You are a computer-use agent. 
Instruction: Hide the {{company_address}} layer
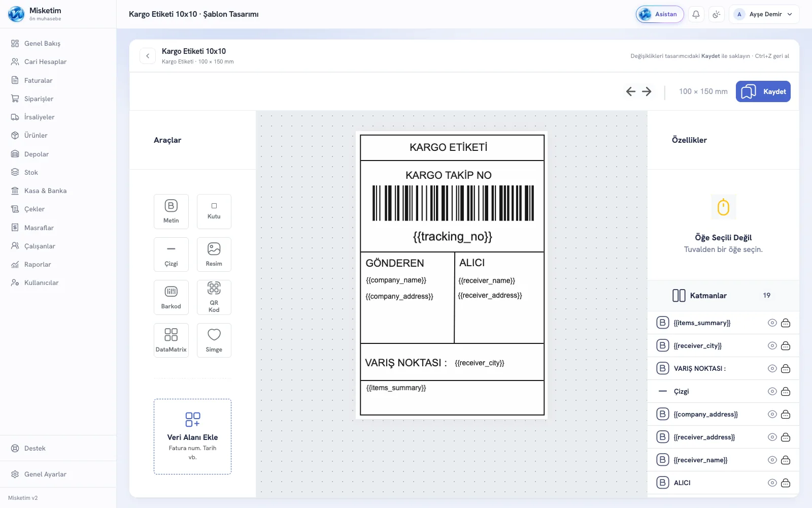(x=772, y=414)
